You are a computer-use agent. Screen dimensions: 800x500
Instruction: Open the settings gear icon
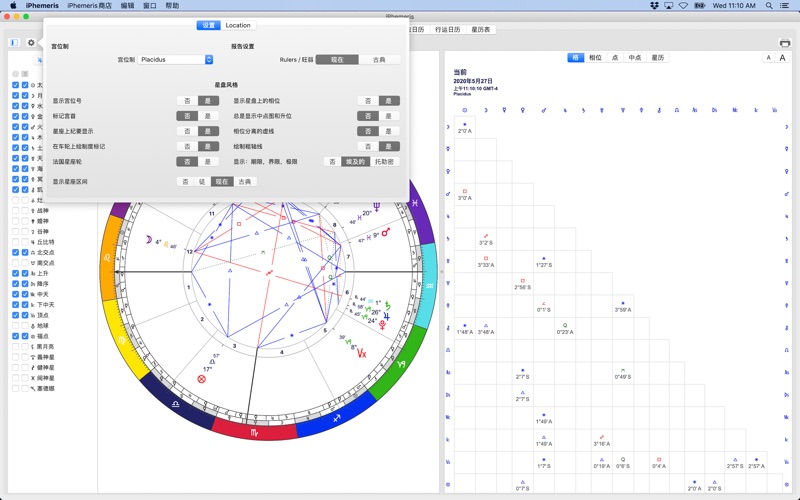click(31, 43)
